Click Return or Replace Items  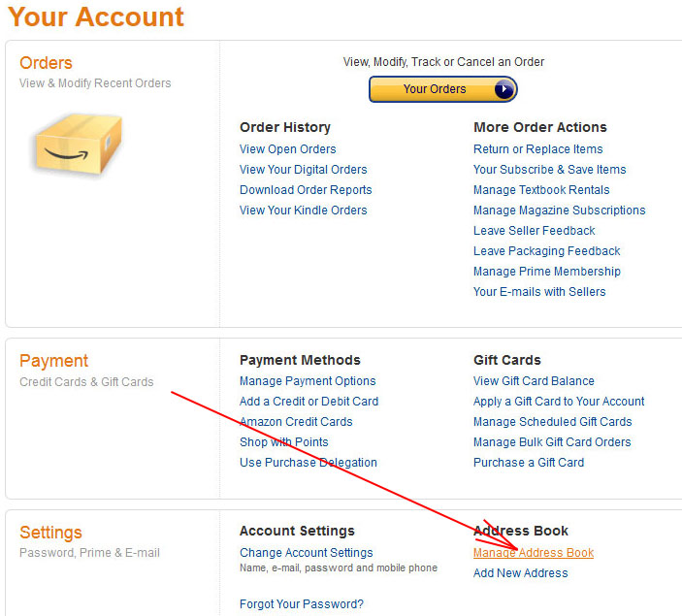(x=537, y=149)
